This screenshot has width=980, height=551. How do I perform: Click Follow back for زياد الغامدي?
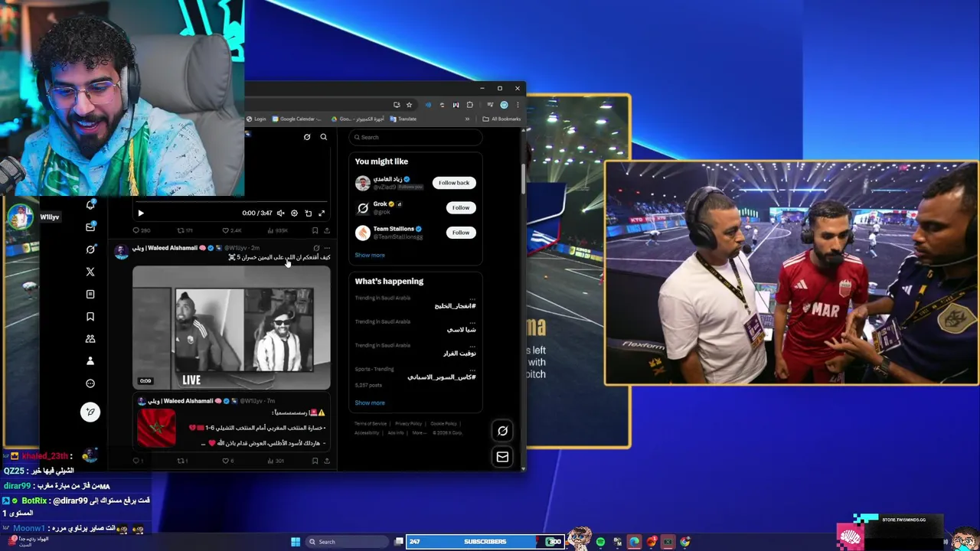pyautogui.click(x=454, y=183)
